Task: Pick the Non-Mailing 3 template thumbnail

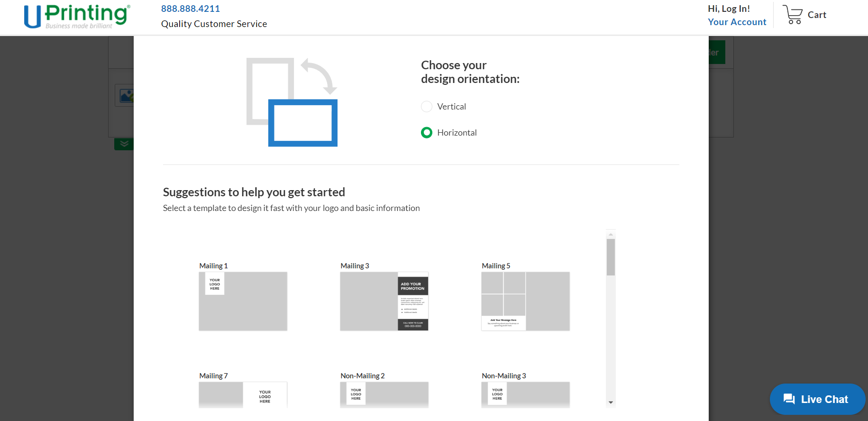Action: point(525,394)
